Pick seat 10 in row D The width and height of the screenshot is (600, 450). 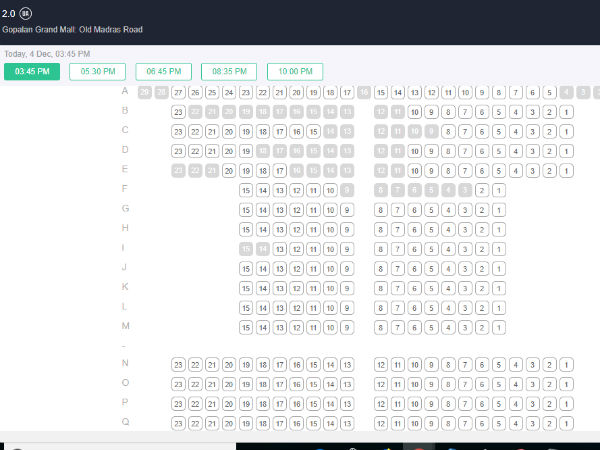(414, 151)
